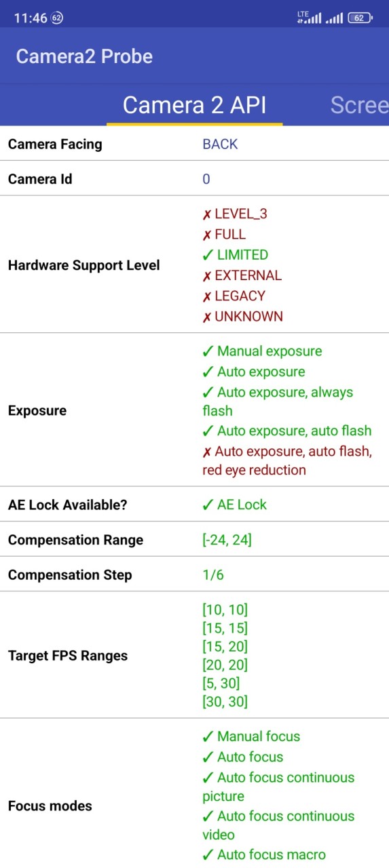
Task: Tap the LTE signal icon in status bar
Action: point(309,18)
